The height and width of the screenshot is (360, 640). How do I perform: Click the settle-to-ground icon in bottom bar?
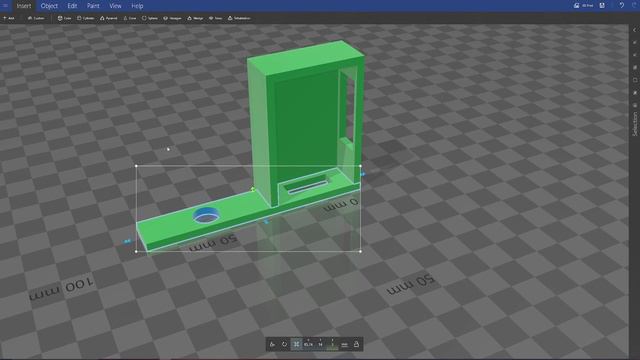pos(344,345)
